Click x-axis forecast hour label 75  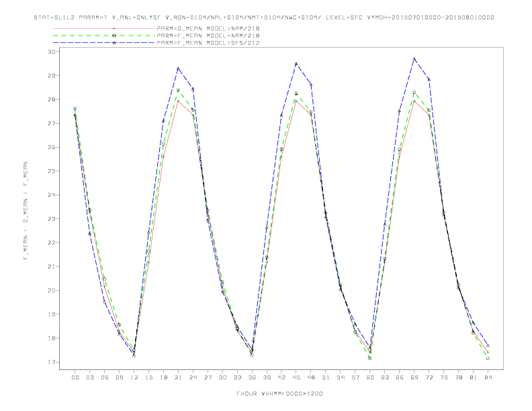click(x=444, y=377)
